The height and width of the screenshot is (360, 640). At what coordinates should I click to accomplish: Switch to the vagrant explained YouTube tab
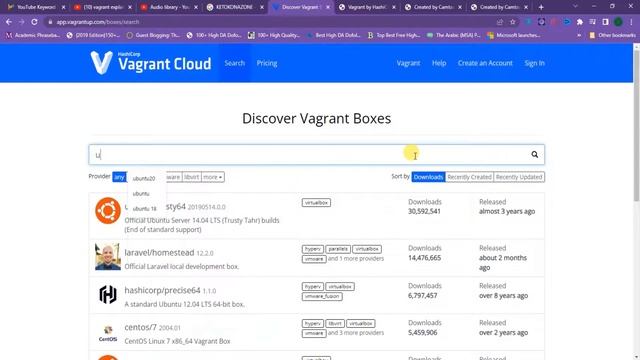102,7
